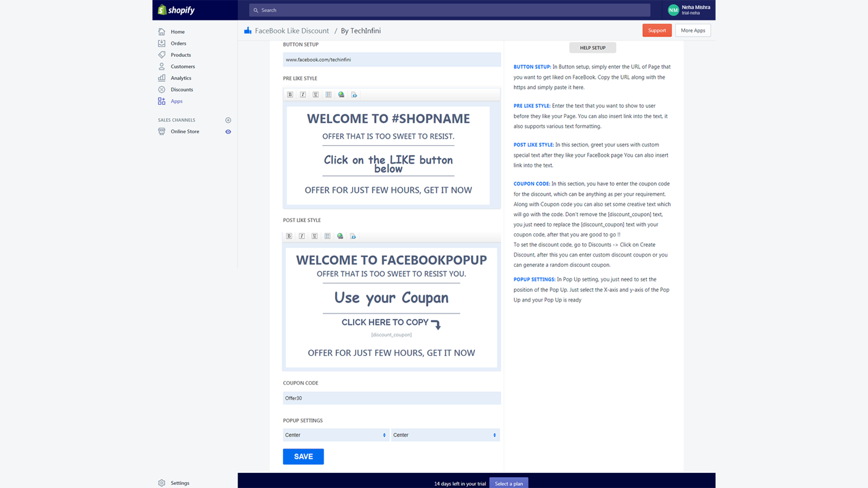Open Apps in the sidebar
This screenshot has height=488, width=868.
(x=177, y=101)
